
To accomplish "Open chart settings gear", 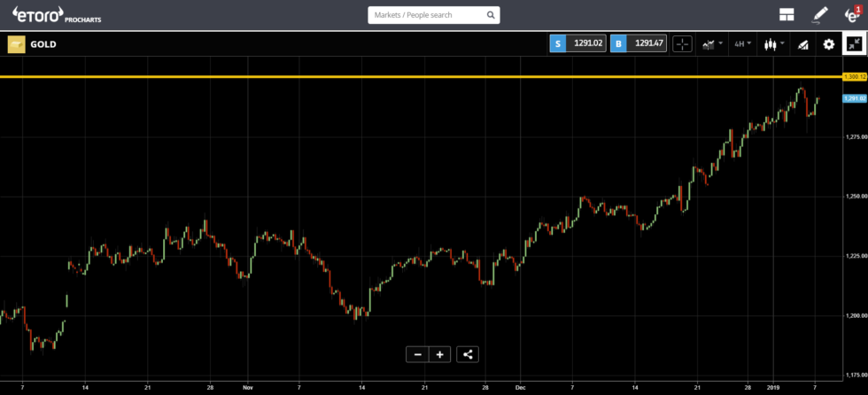I will pos(829,43).
